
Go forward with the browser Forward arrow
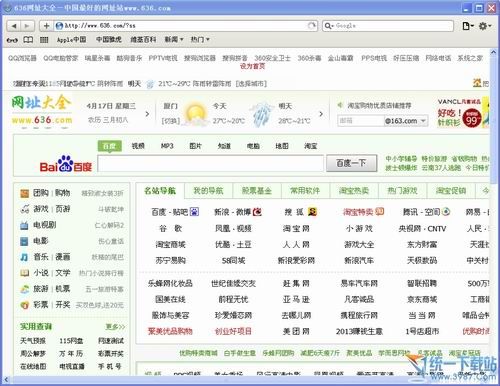coord(27,26)
